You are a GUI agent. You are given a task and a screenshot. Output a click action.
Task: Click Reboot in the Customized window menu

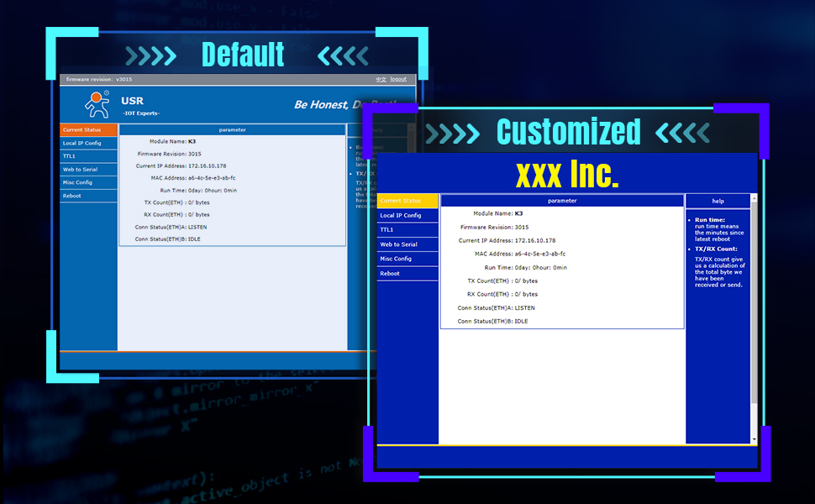[407, 273]
